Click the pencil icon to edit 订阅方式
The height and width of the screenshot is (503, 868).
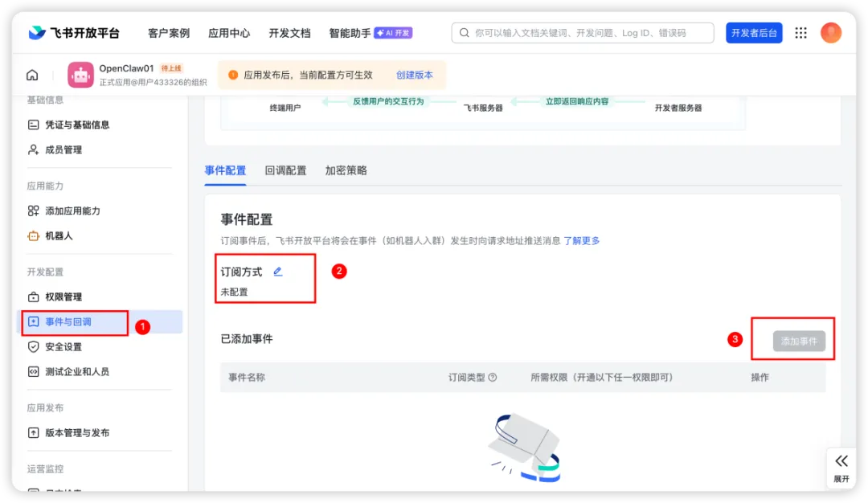point(278,271)
